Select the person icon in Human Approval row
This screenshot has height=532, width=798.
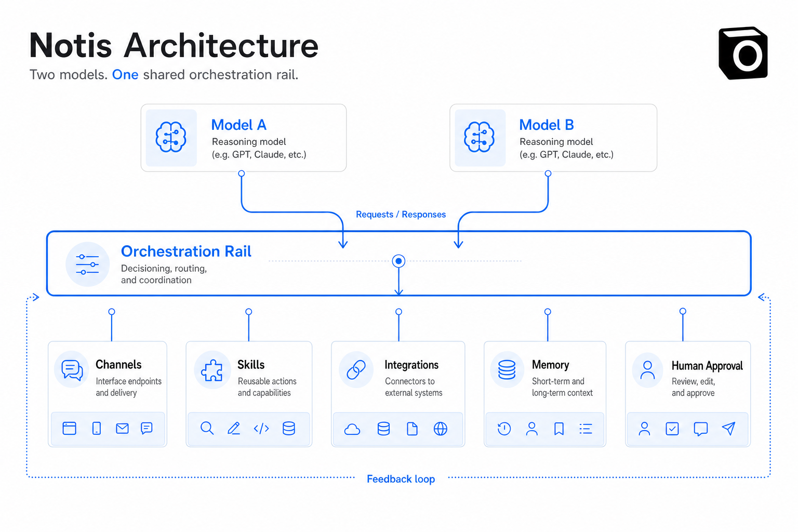point(644,429)
